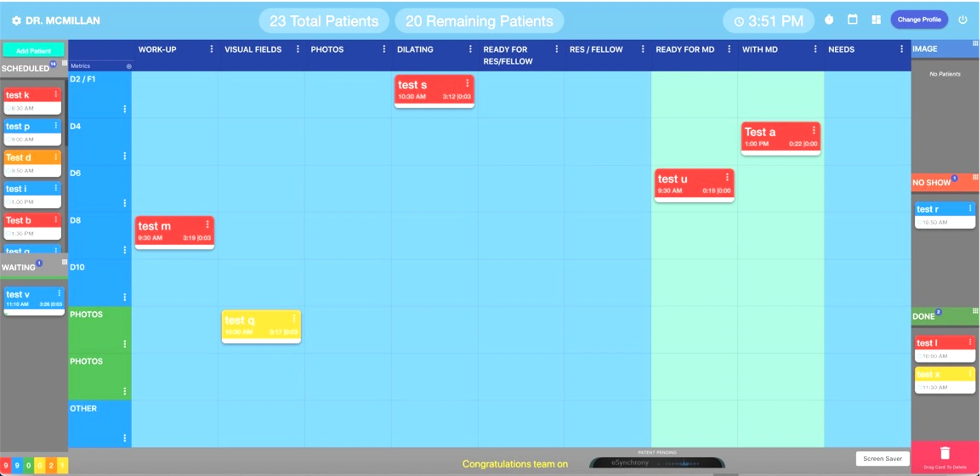
Task: Click the Screen Saver button
Action: point(882,458)
